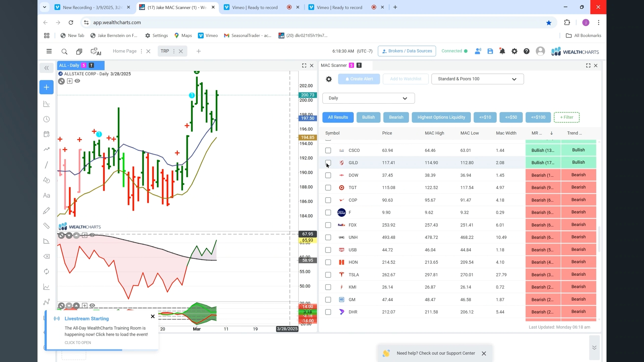Filter by All Results
Screen dimensions: 644x362
[x=338, y=117]
